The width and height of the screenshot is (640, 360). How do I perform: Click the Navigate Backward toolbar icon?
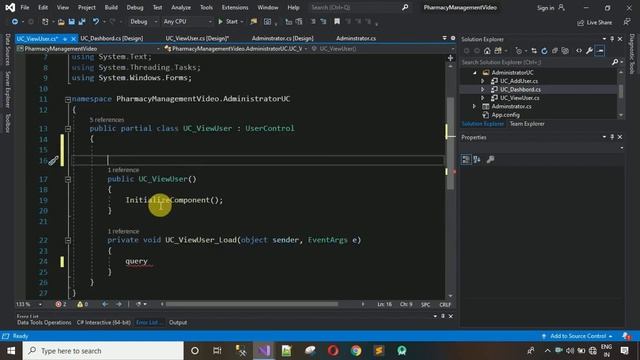14,22
